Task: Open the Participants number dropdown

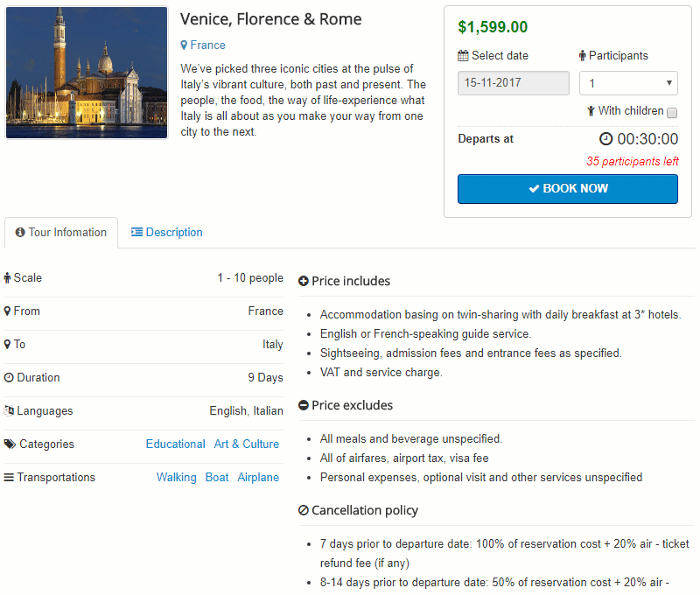Action: [628, 83]
